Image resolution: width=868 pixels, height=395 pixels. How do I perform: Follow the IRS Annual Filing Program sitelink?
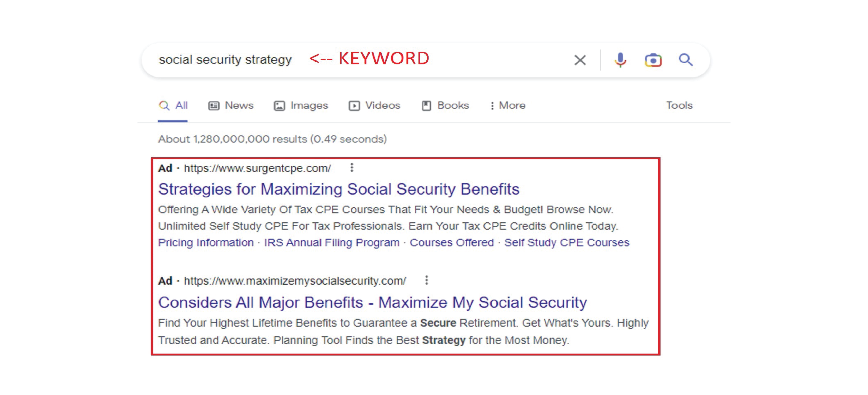[332, 243]
